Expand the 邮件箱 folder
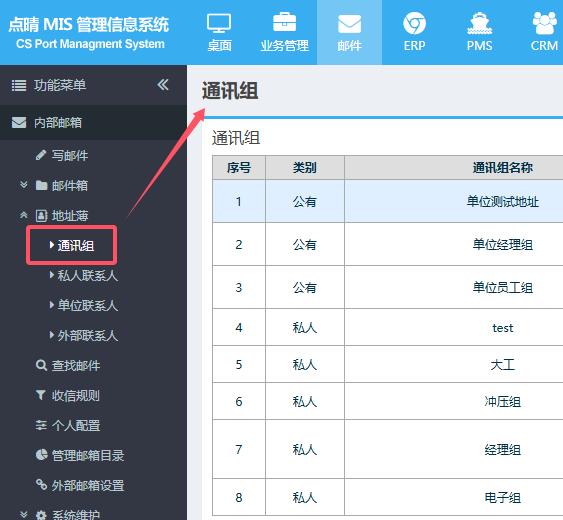 pos(54,186)
